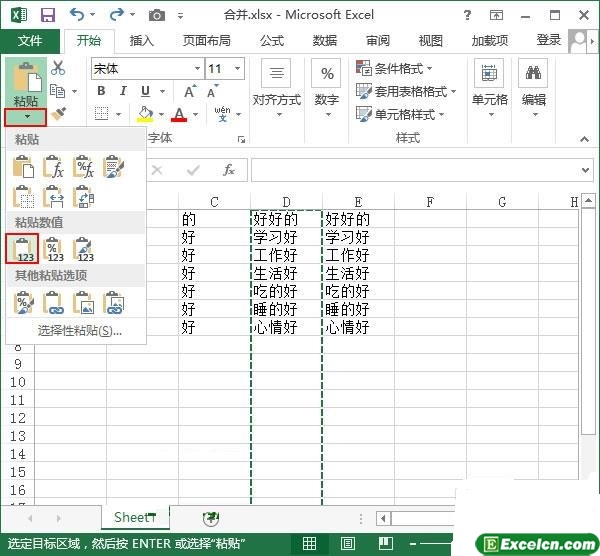Choose Keep Source Column Widths paste icon

[53, 197]
